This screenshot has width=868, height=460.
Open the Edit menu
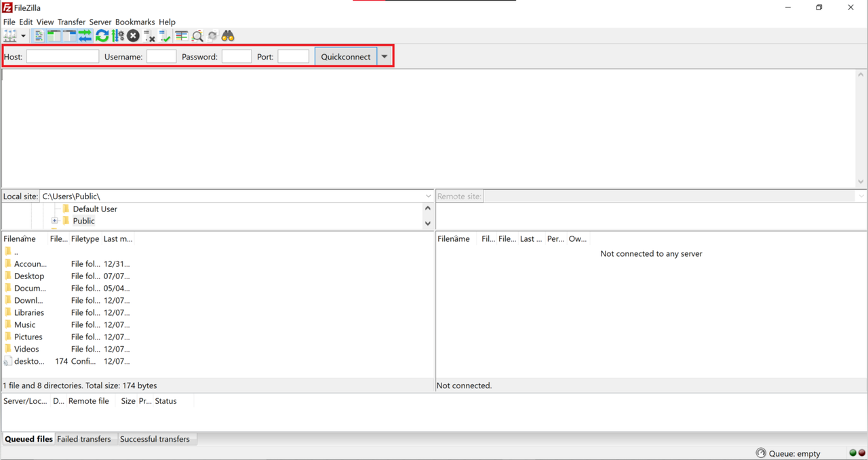coord(26,22)
